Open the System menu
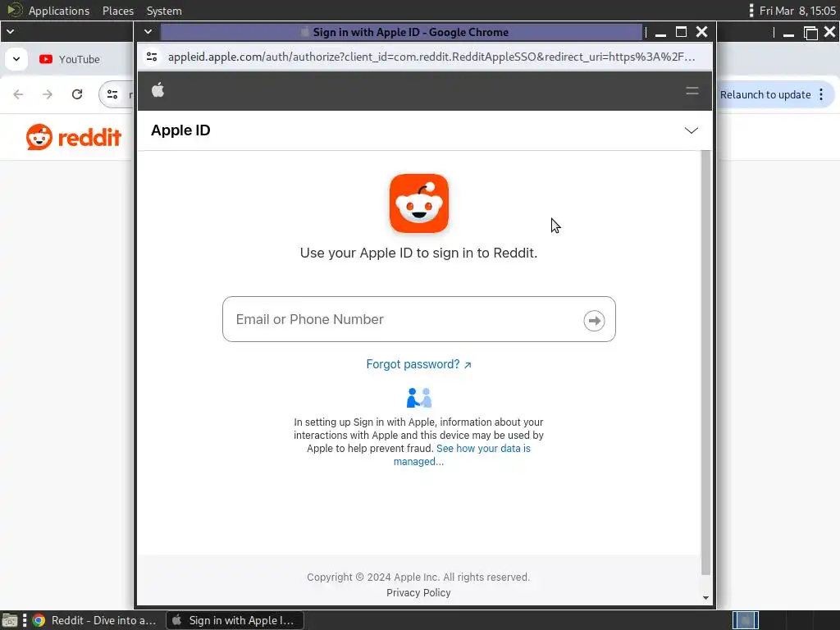 (164, 11)
